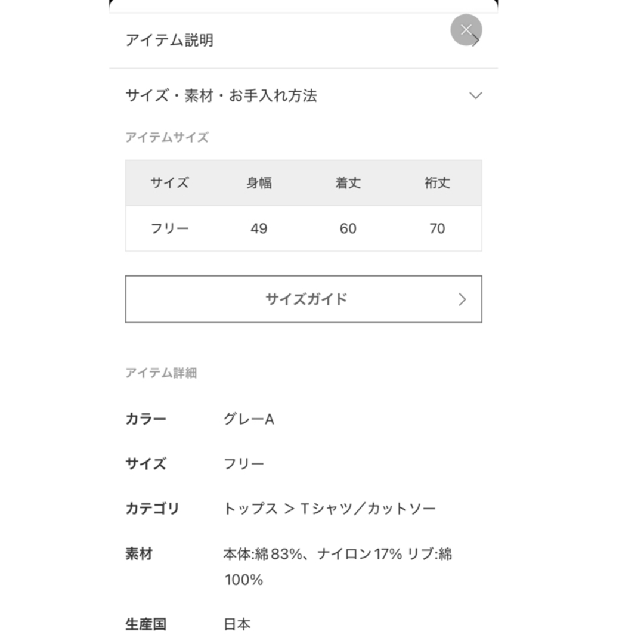
Task: Click the フリー size row cell
Action: click(x=169, y=228)
